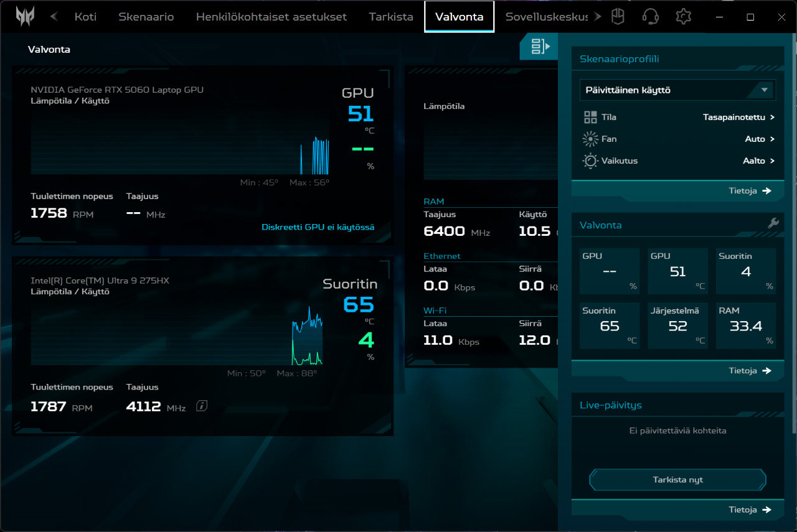797x532 pixels.
Task: Click the Tila mode grid icon
Action: 590,117
